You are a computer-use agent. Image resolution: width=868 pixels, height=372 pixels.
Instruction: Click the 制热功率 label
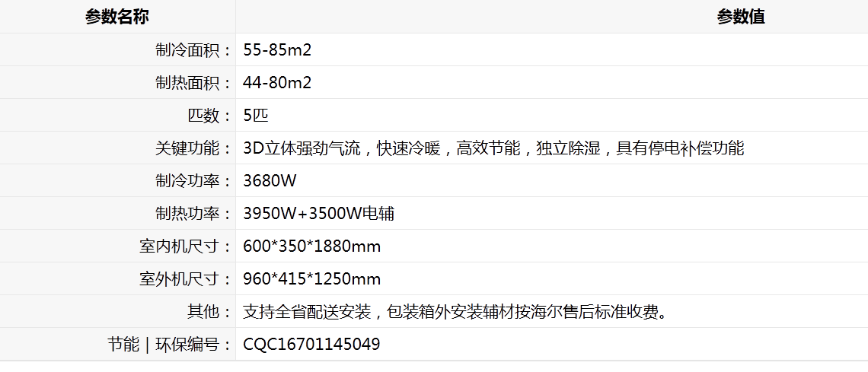193,213
